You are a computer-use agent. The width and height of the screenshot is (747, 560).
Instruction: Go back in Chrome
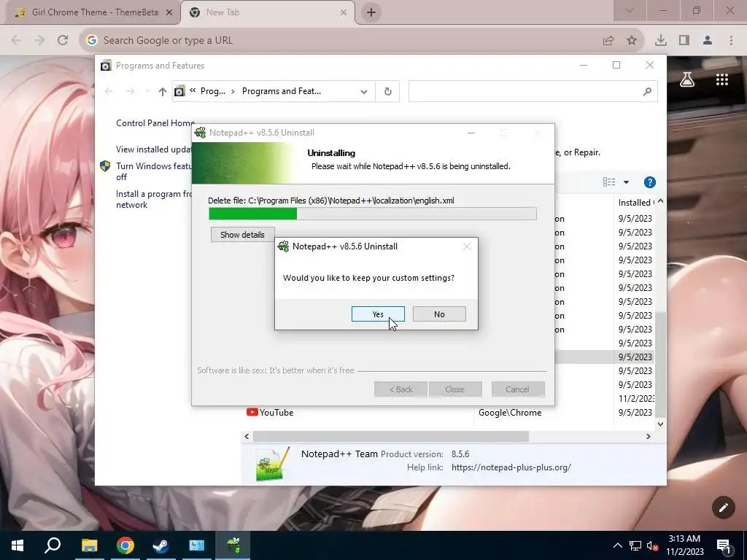pyautogui.click(x=16, y=40)
